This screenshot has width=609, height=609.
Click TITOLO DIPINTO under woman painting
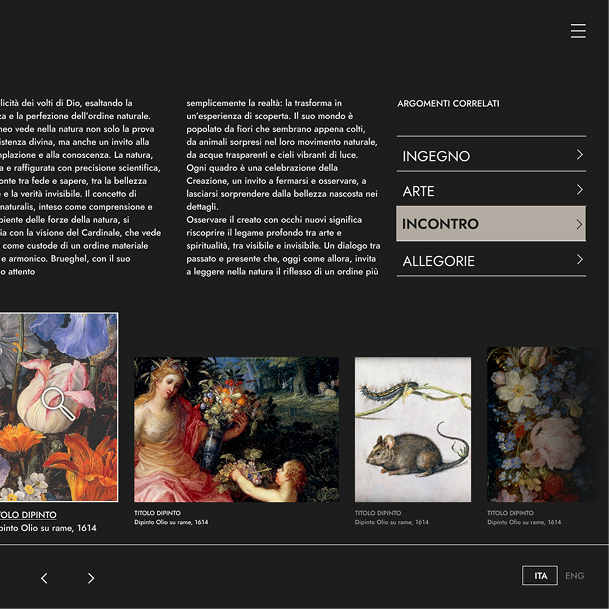coord(157,513)
